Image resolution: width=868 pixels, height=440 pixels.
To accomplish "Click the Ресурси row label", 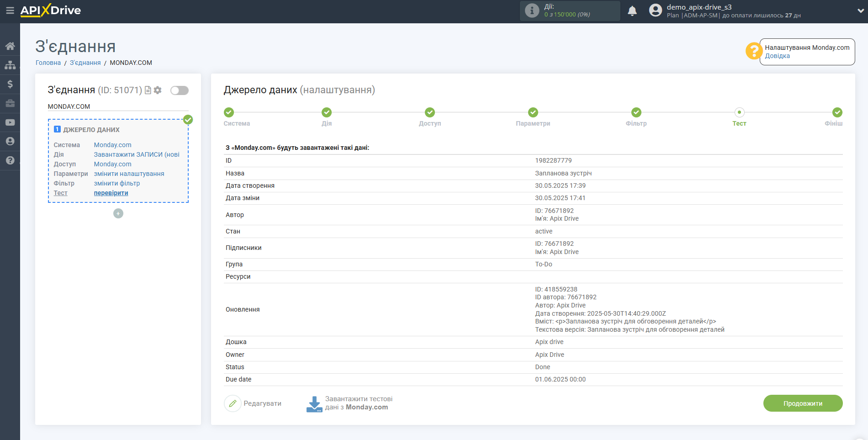I will coord(238,276).
